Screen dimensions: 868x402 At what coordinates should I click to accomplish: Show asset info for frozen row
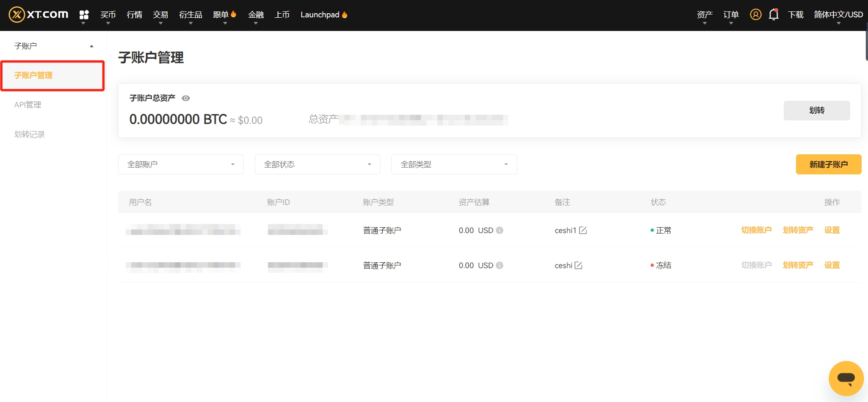[499, 265]
